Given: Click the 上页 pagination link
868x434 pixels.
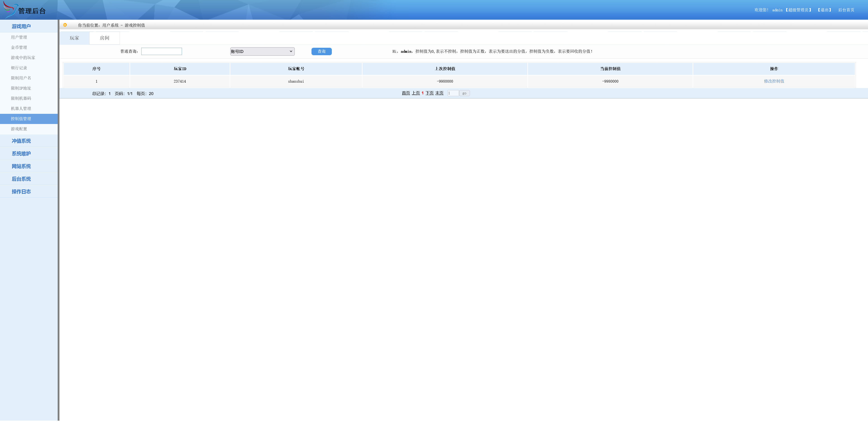Looking at the screenshot, I should [416, 93].
